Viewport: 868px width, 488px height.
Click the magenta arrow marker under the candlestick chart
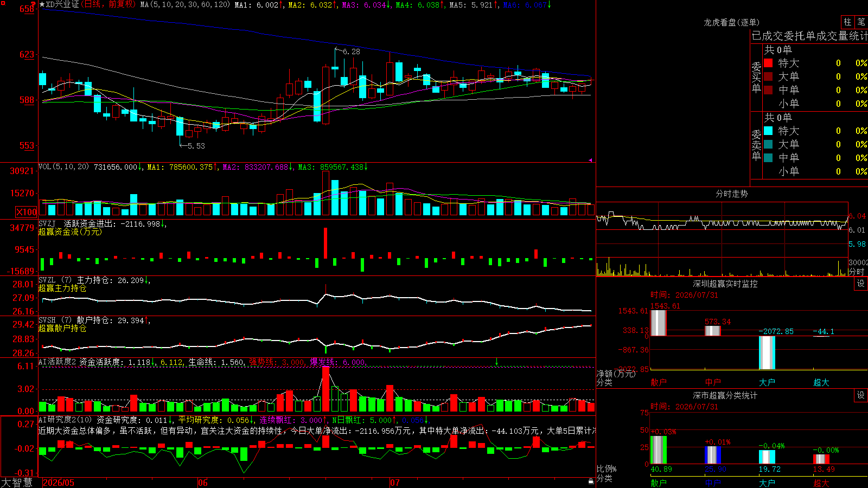click(591, 160)
